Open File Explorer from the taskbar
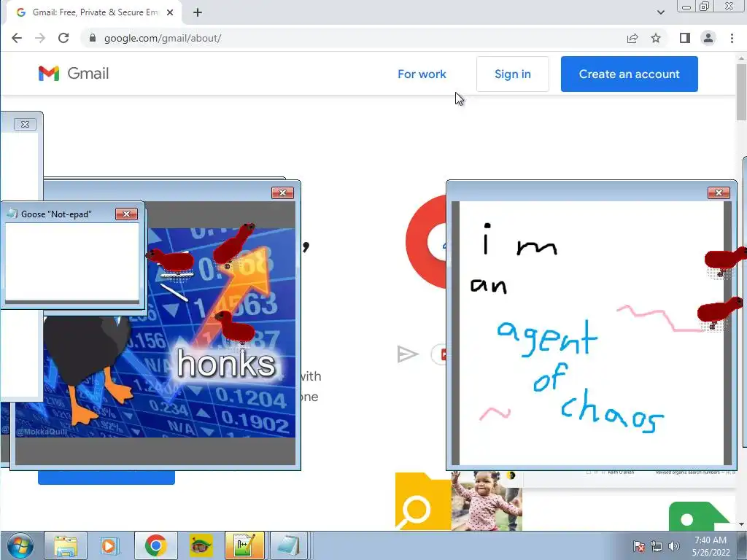 point(66,545)
